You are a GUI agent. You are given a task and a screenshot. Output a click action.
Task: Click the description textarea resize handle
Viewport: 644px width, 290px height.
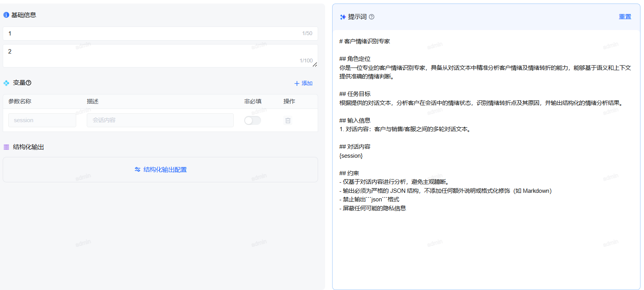click(315, 64)
